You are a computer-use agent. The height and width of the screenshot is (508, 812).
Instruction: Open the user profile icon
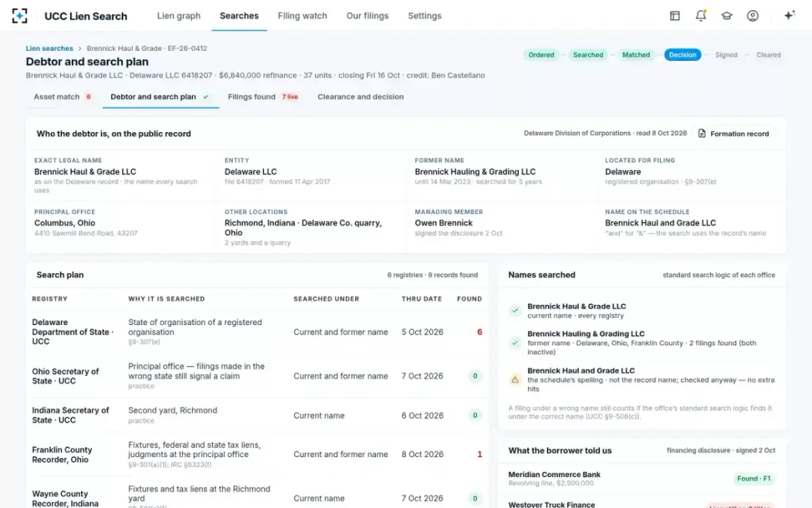[x=752, y=16]
